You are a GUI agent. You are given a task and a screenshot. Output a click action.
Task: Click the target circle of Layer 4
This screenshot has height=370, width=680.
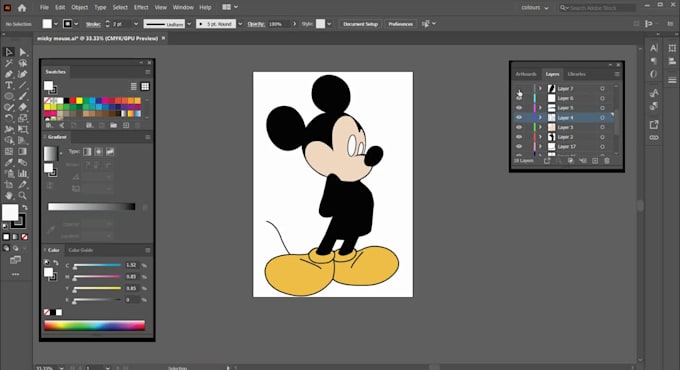[602, 118]
